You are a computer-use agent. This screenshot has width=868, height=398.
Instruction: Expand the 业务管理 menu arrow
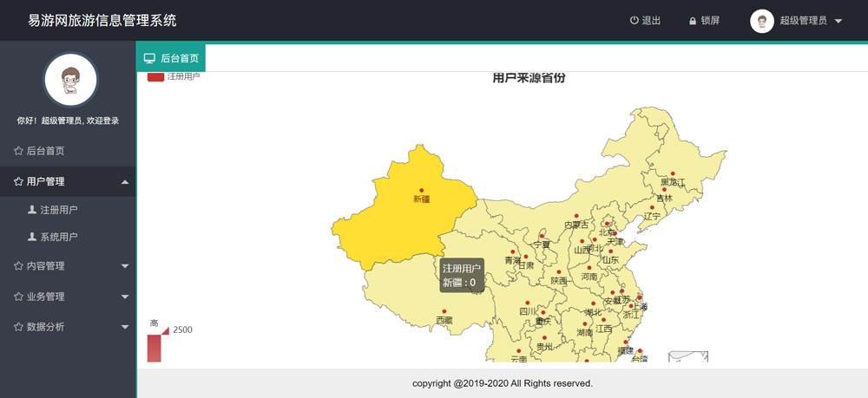[125, 297]
